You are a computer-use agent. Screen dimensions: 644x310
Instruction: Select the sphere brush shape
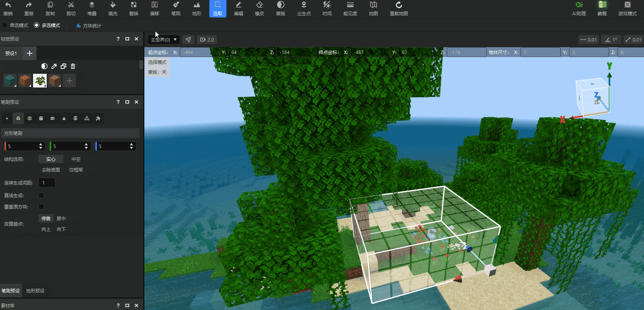(30, 118)
